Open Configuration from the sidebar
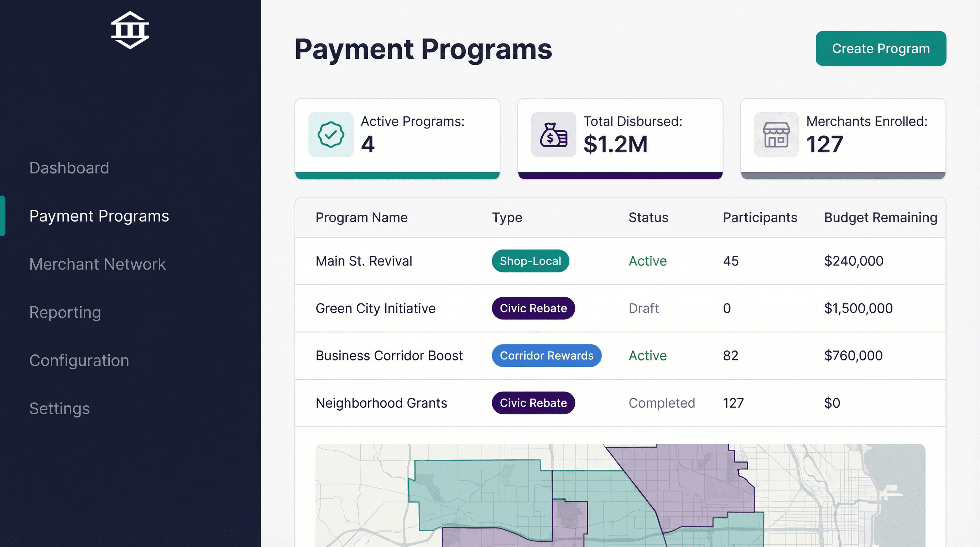The width and height of the screenshot is (980, 547). (x=79, y=360)
